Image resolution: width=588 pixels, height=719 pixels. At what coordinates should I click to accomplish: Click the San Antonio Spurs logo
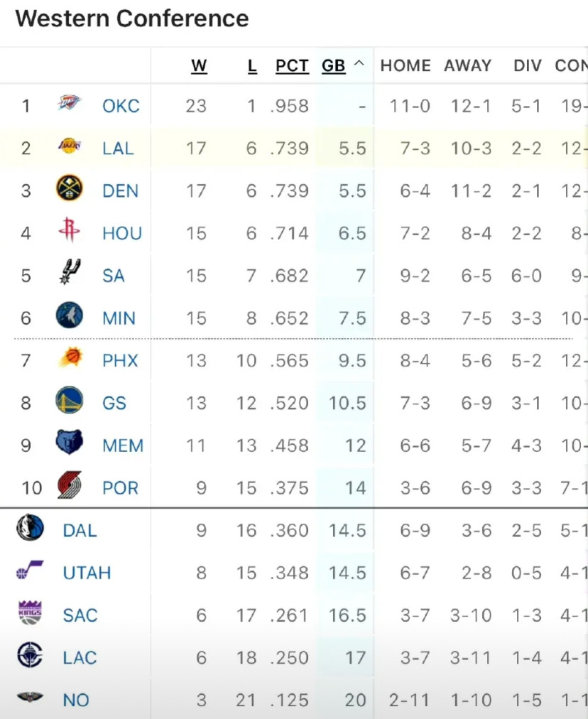(69, 273)
